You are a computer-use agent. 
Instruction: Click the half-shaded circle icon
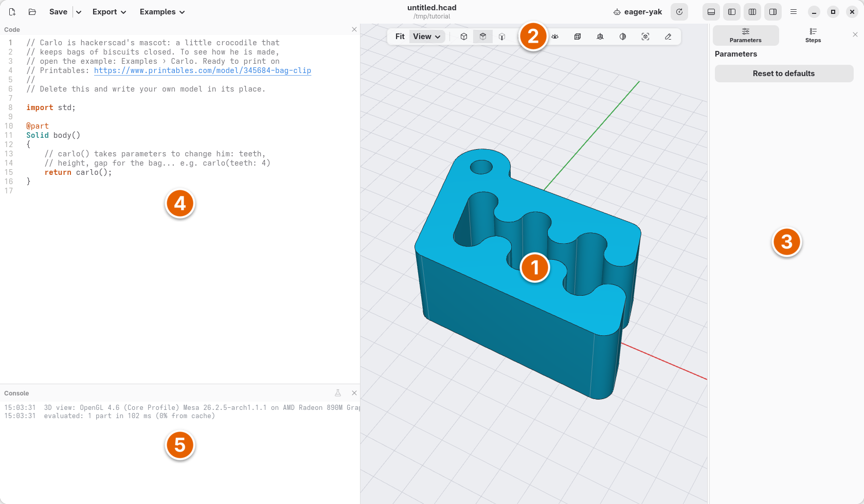(623, 37)
